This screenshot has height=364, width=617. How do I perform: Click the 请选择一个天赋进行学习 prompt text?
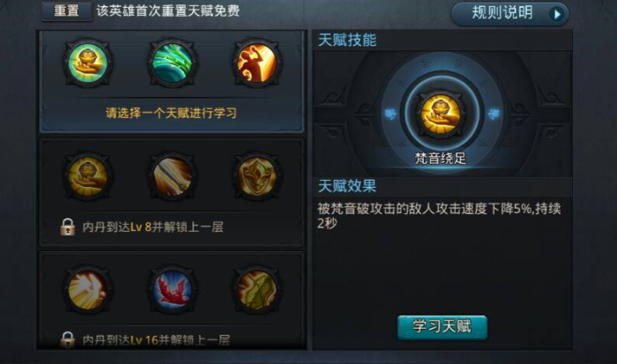pyautogui.click(x=171, y=114)
